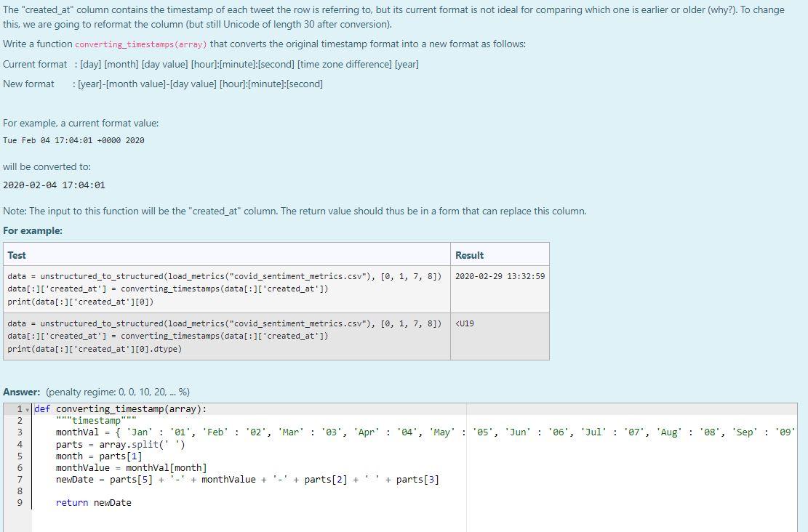Click line number 9 next to return statement
This screenshot has width=808, height=532.
[x=20, y=502]
